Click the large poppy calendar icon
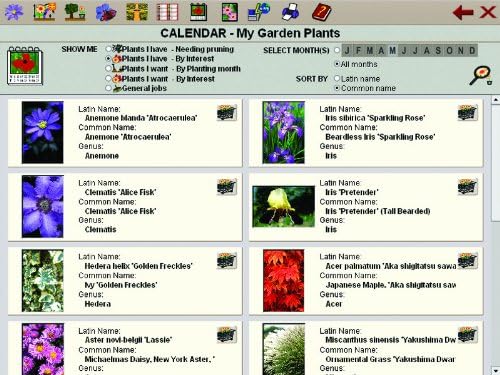Screen dimensions: 500x375 25,66
